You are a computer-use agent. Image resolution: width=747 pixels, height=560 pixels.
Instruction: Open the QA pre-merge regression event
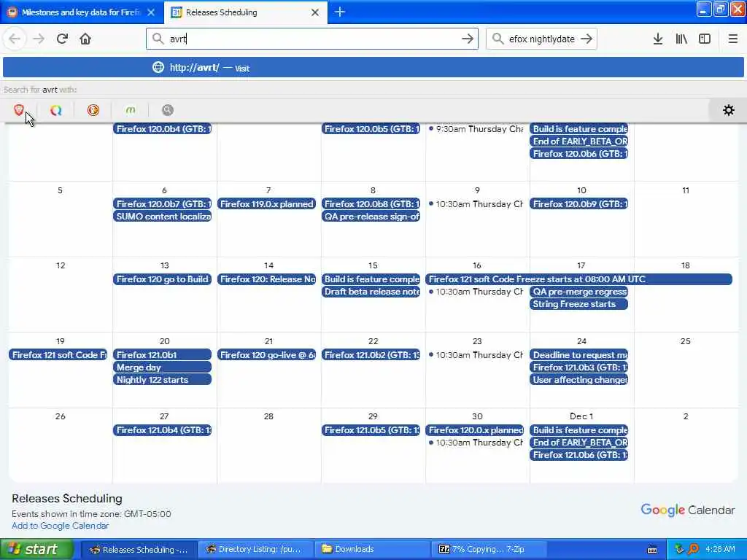pyautogui.click(x=579, y=292)
